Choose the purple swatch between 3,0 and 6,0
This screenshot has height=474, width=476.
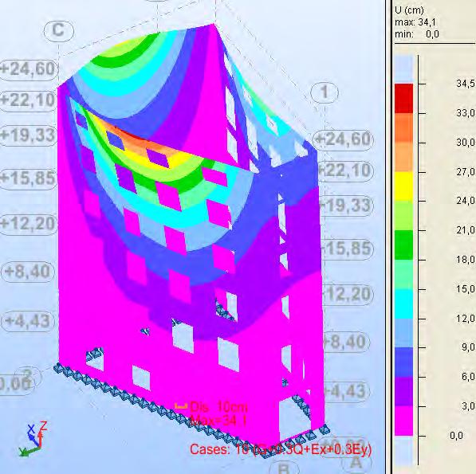[403, 392]
